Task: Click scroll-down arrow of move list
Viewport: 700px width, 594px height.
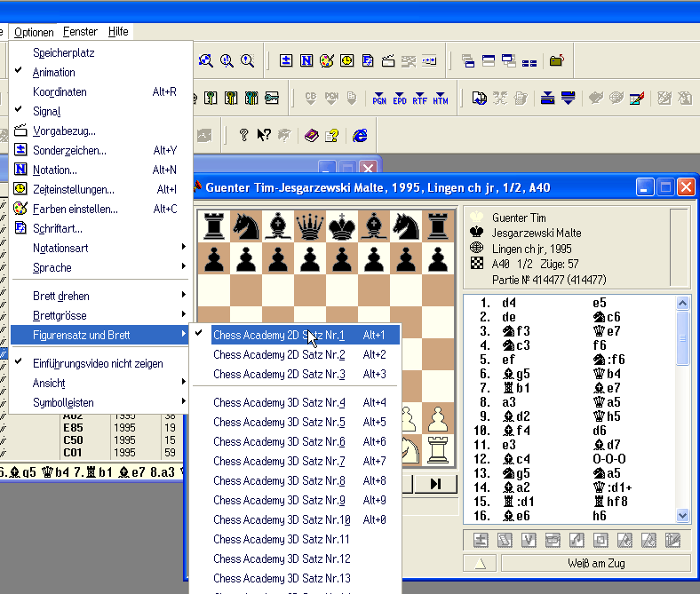Action: [682, 516]
